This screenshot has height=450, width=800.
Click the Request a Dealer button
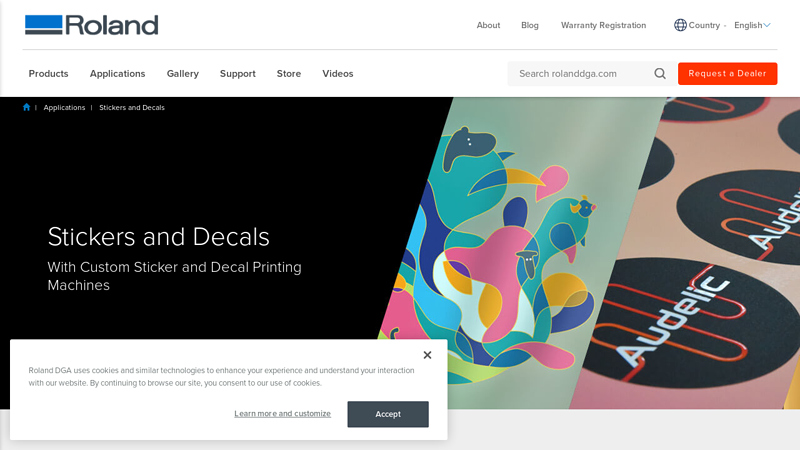[727, 73]
